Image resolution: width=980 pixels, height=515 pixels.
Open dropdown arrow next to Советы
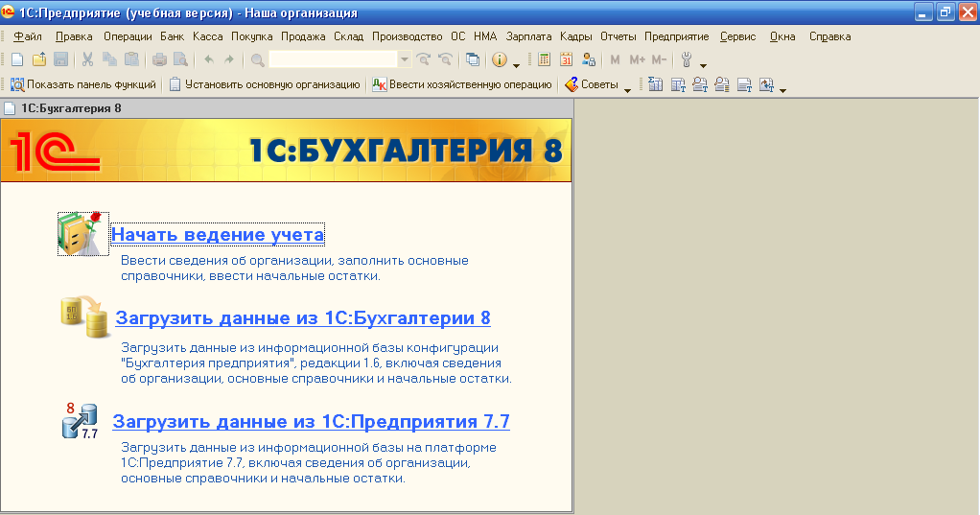pyautogui.click(x=627, y=89)
